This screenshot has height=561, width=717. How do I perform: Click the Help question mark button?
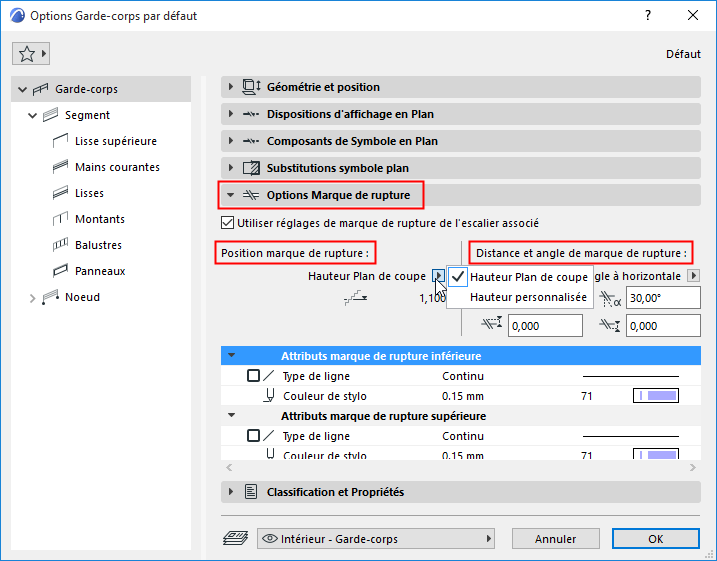648,16
